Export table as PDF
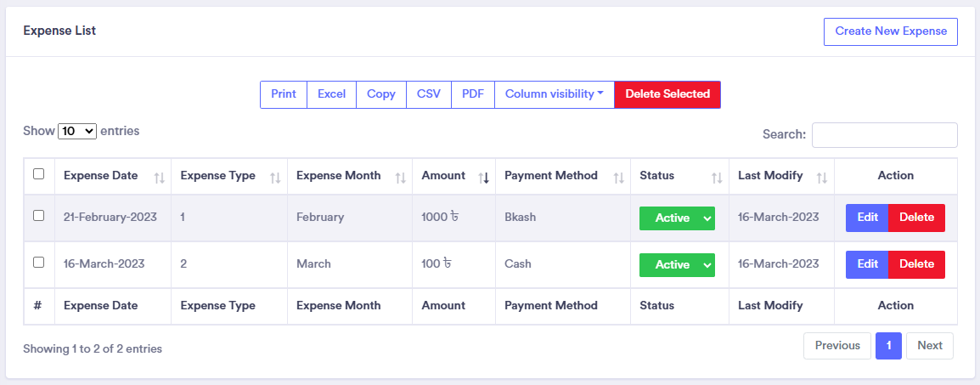 (x=472, y=94)
